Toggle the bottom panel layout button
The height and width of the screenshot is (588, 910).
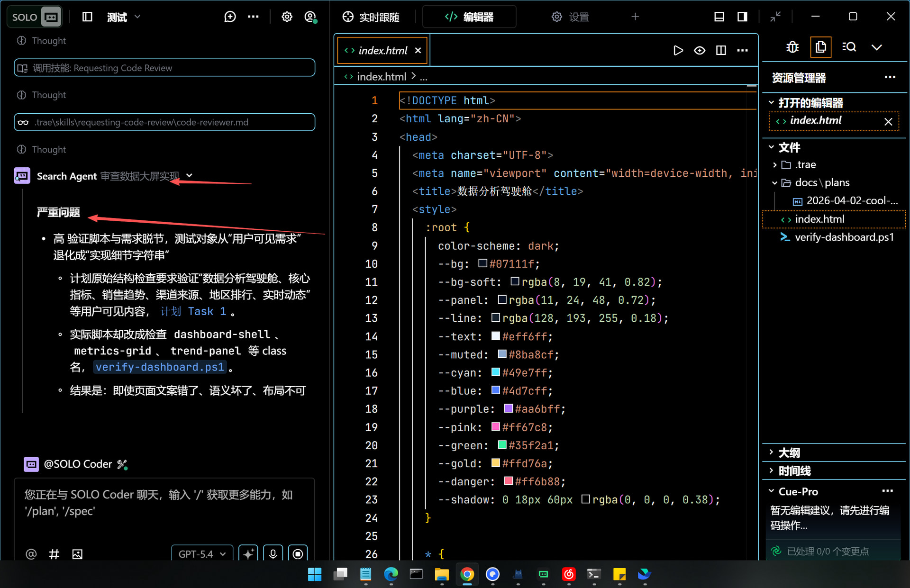(719, 17)
